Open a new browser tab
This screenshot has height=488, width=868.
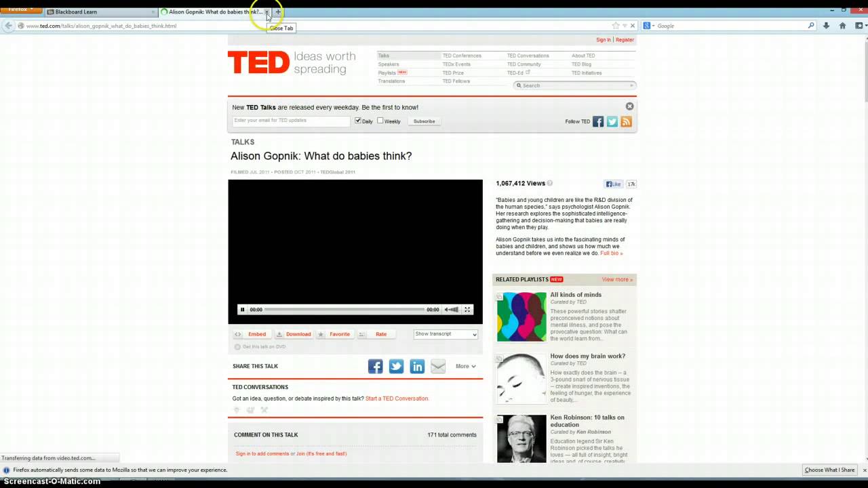277,12
